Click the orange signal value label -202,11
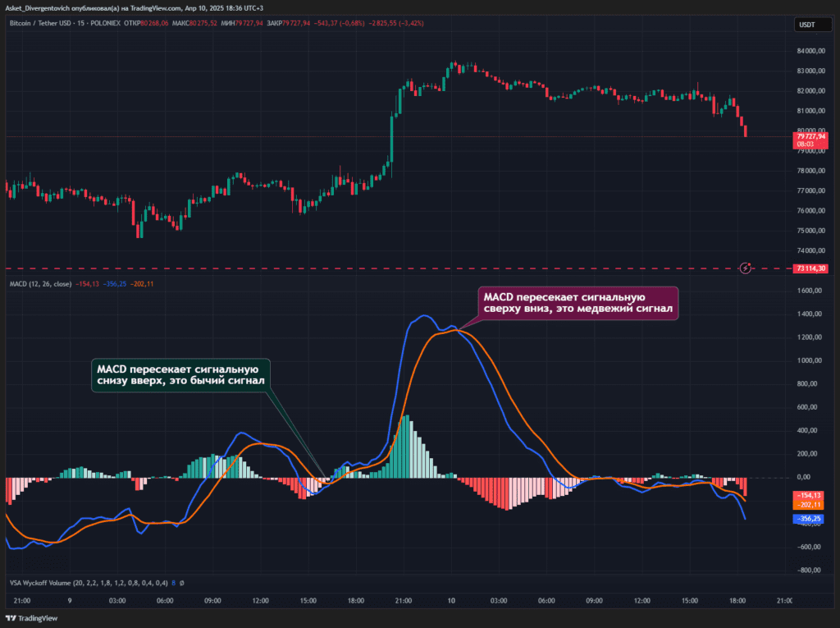The image size is (840, 628). (x=810, y=505)
